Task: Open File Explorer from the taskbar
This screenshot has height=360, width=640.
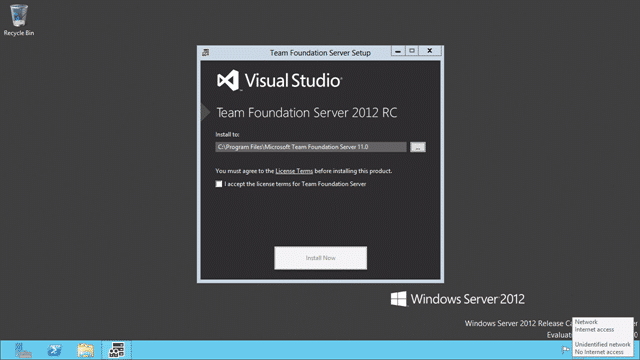Action: click(85, 350)
